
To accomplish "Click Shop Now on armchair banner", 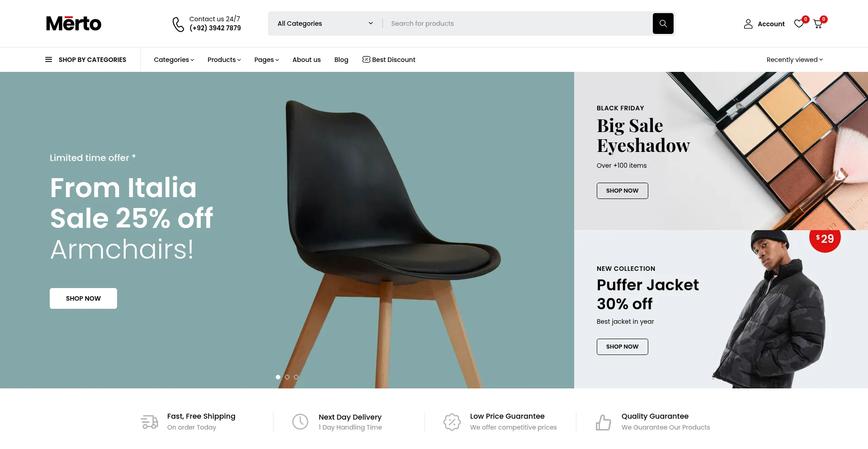I will pyautogui.click(x=83, y=298).
